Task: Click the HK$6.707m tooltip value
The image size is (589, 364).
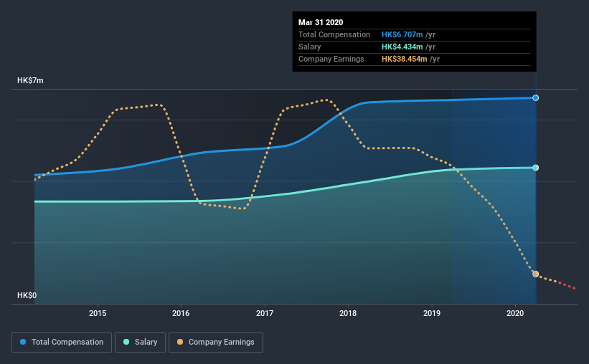Action: point(402,34)
